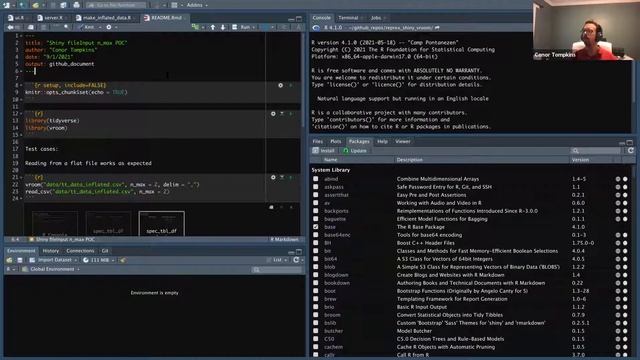Open the 111 MiB memory usage dropdown
Viewport: 640px width, 360px height.
tap(98, 260)
